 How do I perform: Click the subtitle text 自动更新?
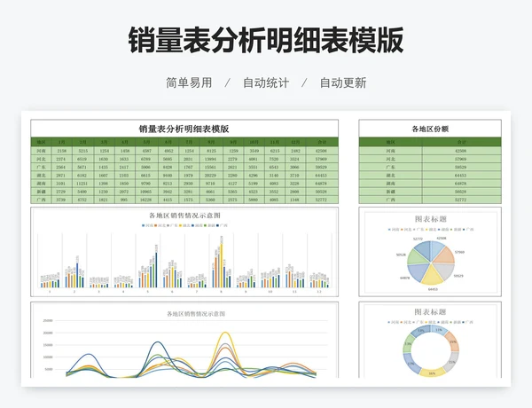[343, 82]
